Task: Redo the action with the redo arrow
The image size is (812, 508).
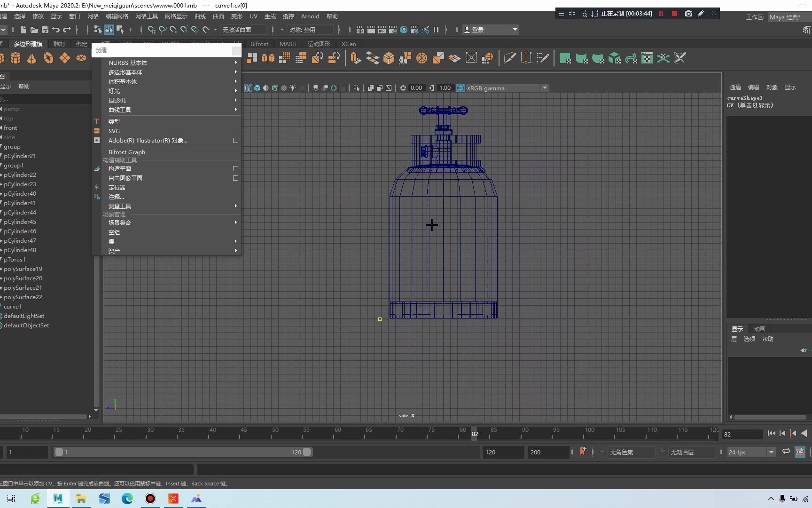Action: click(x=67, y=30)
